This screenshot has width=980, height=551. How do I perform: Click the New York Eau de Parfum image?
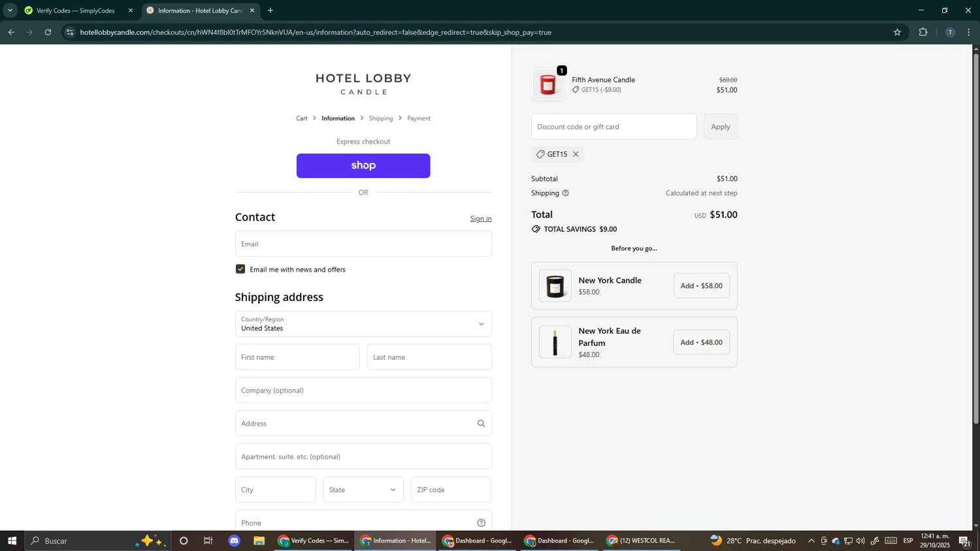point(555,342)
